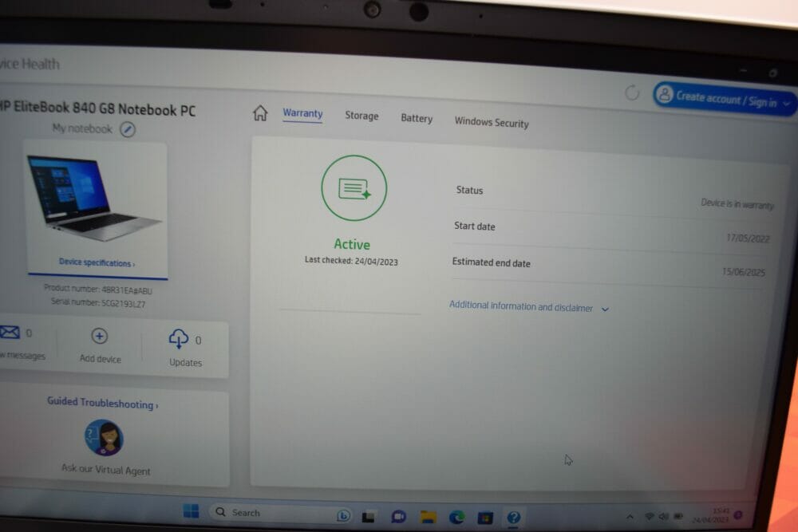
Task: Go to the Home icon
Action: pyautogui.click(x=260, y=113)
